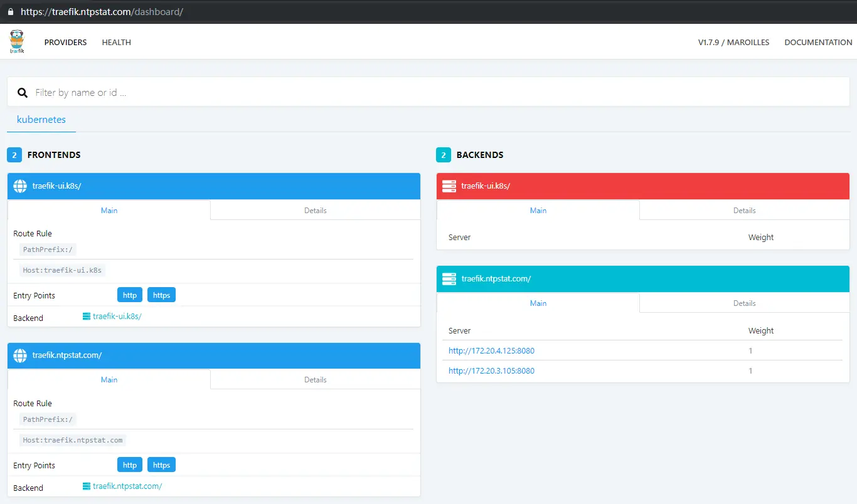Click Entry Points label in traefik.ntpstat.com/ frontend
The height and width of the screenshot is (504, 857).
[34, 465]
